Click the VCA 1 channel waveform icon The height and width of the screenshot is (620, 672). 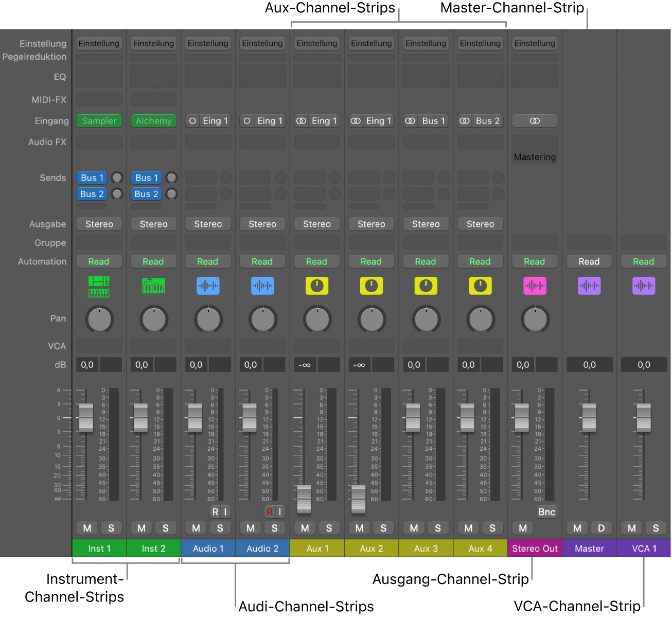pos(644,286)
